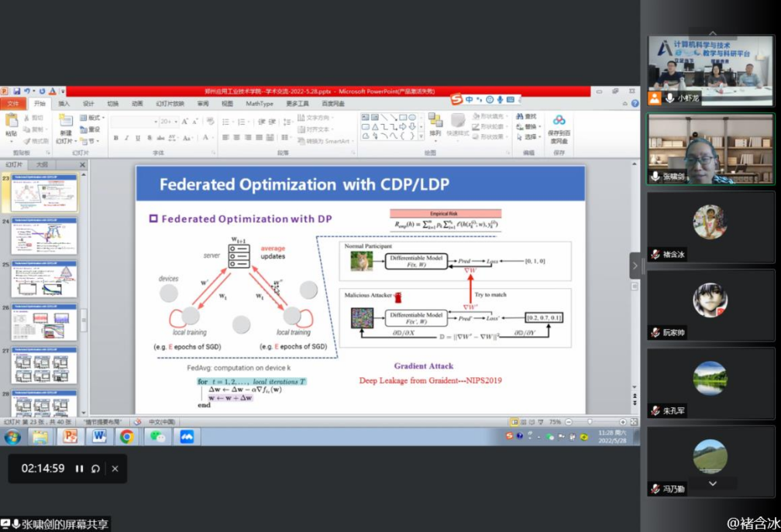This screenshot has width=781, height=532.
Task: Toggle Underline formatting
Action: pos(138,138)
